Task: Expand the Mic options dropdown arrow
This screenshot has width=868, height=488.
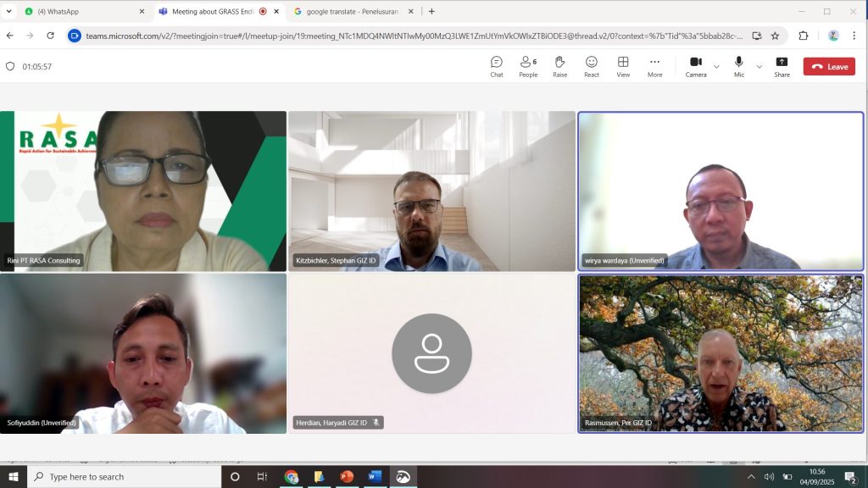Action: coord(759,66)
